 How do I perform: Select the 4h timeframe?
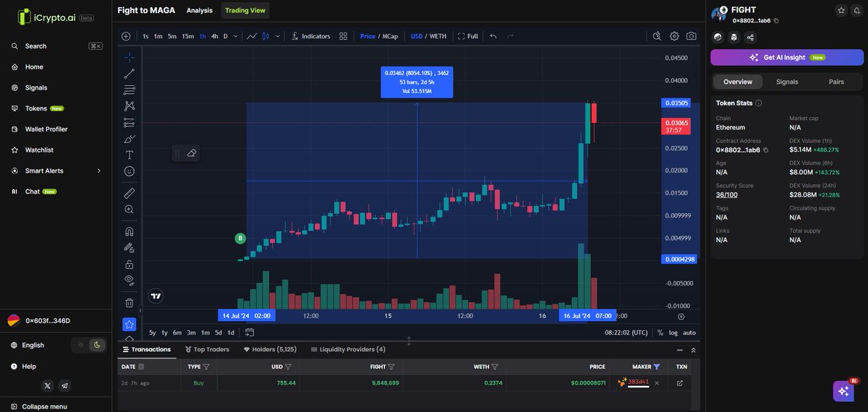point(215,36)
